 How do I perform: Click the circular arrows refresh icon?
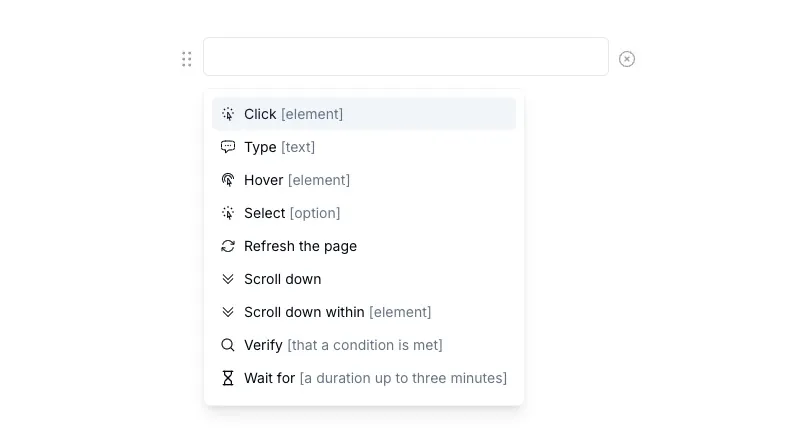(x=228, y=246)
